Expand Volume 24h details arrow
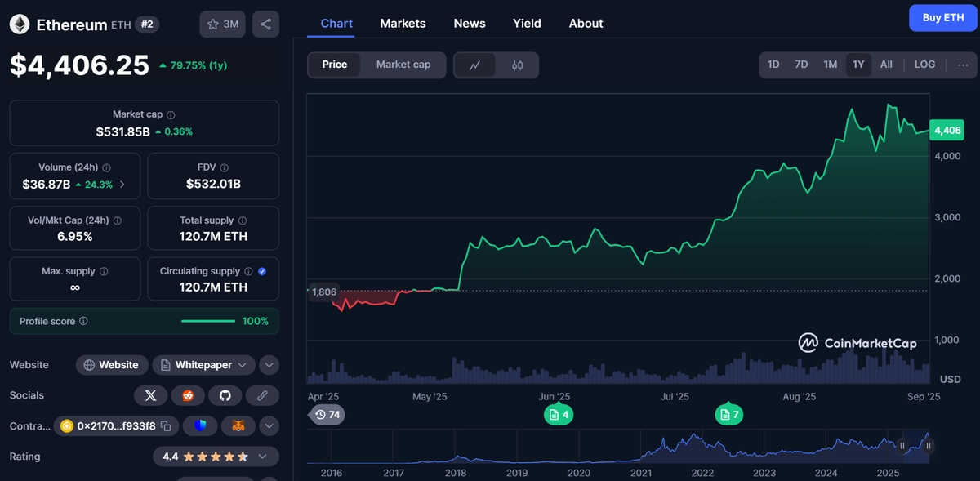The width and height of the screenshot is (980, 481). point(122,185)
